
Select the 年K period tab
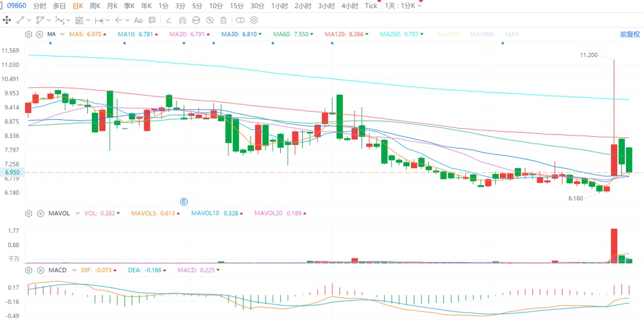pos(146,6)
